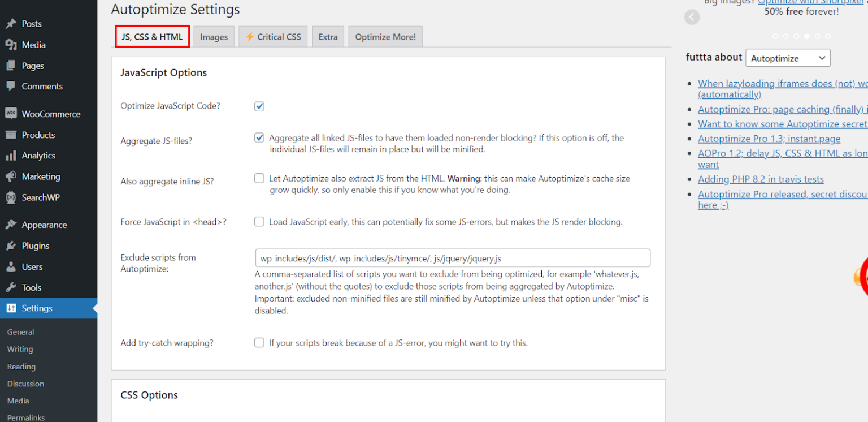This screenshot has height=422, width=868.
Task: Click the Posts pin icon in sidebar
Action: click(11, 24)
